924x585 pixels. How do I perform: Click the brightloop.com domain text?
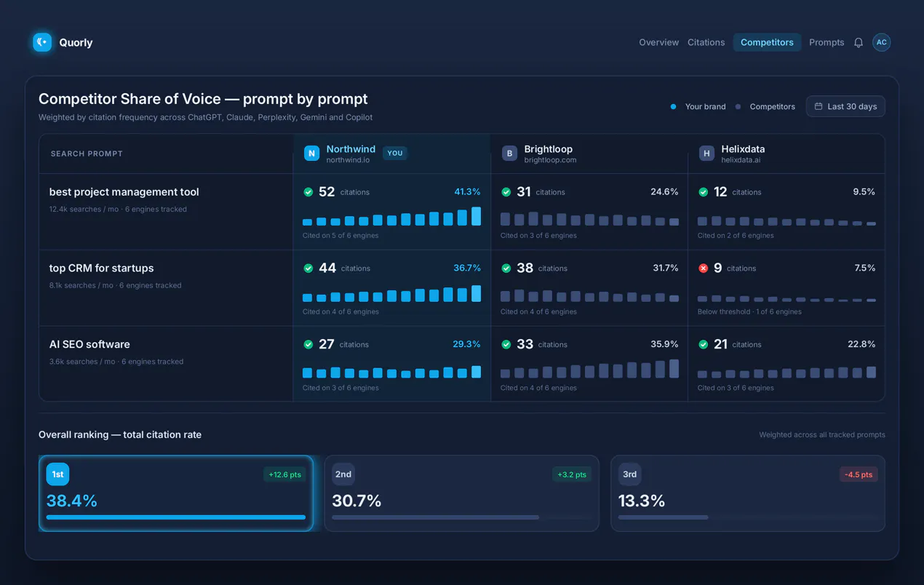pyautogui.click(x=550, y=160)
